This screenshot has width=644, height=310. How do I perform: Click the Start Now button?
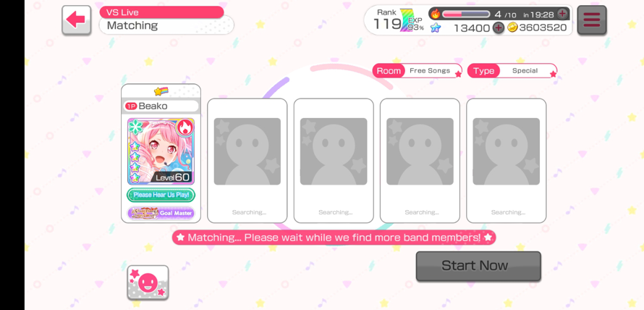click(478, 266)
